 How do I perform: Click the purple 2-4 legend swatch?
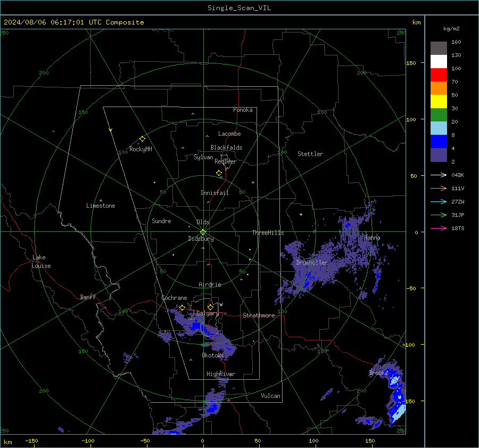tap(439, 155)
